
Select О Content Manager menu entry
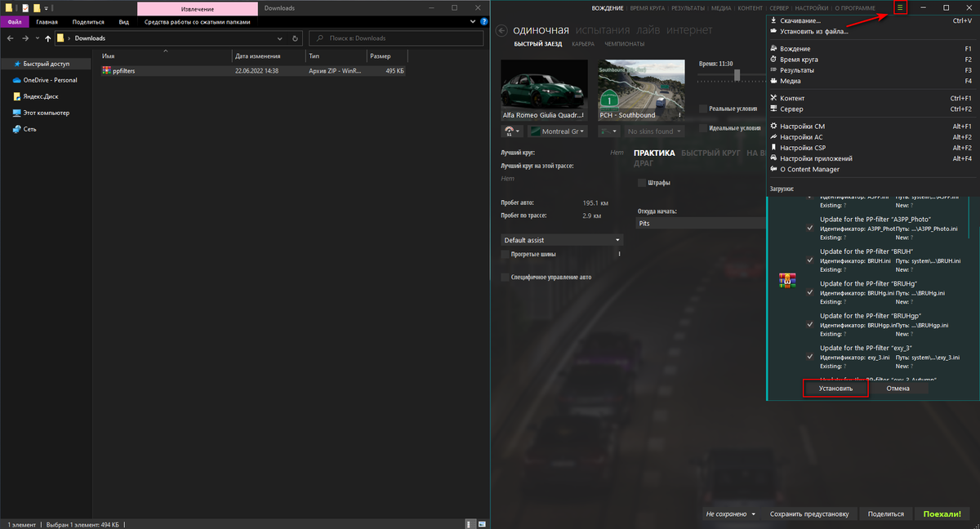pos(809,169)
